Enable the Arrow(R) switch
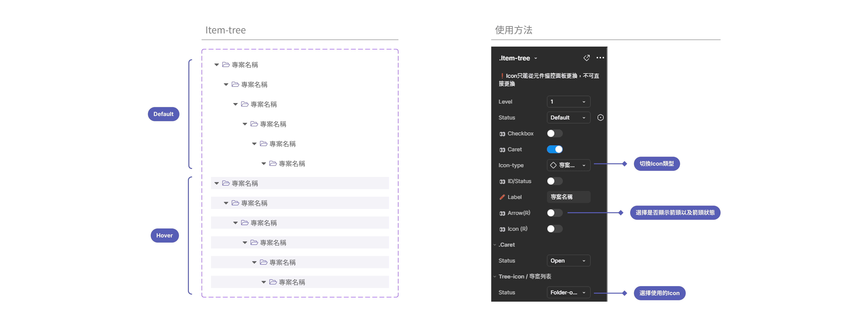The image size is (868, 328). pos(554,213)
